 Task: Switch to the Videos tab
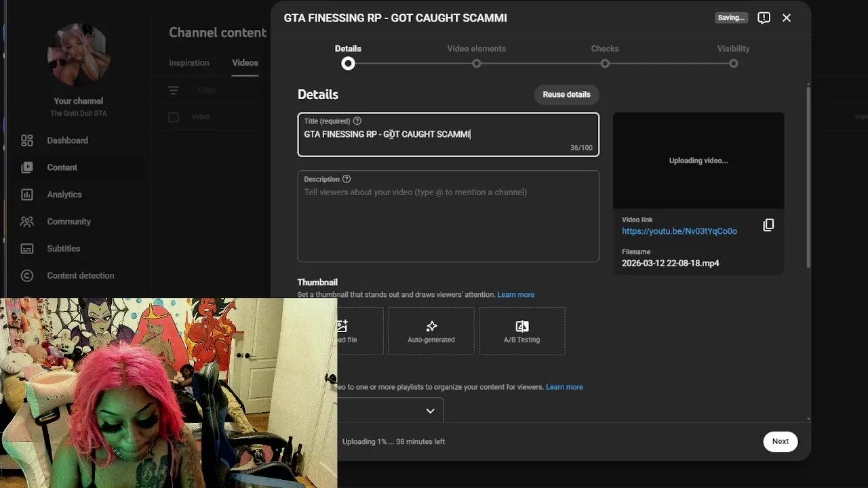click(x=245, y=63)
